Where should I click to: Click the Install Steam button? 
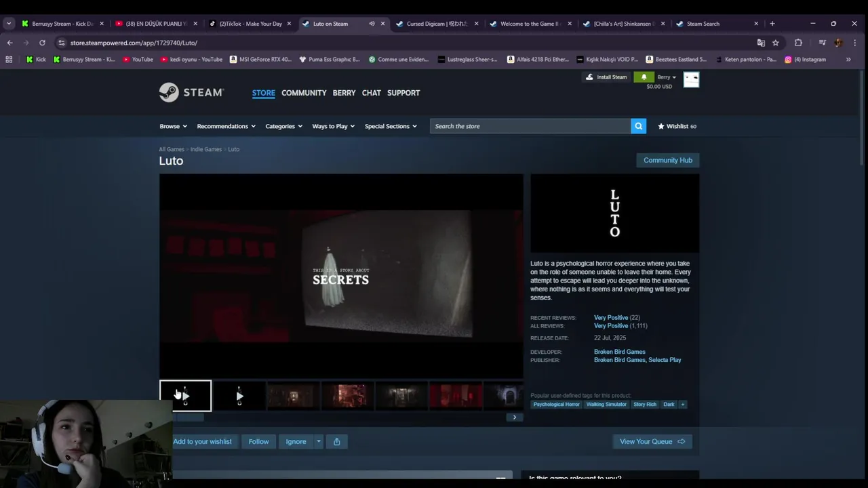click(x=606, y=77)
